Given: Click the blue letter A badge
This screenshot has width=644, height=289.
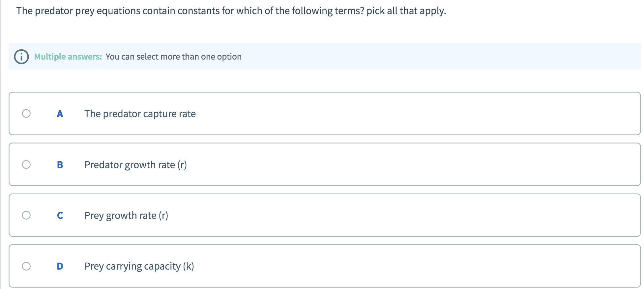Looking at the screenshot, I should pos(60,114).
